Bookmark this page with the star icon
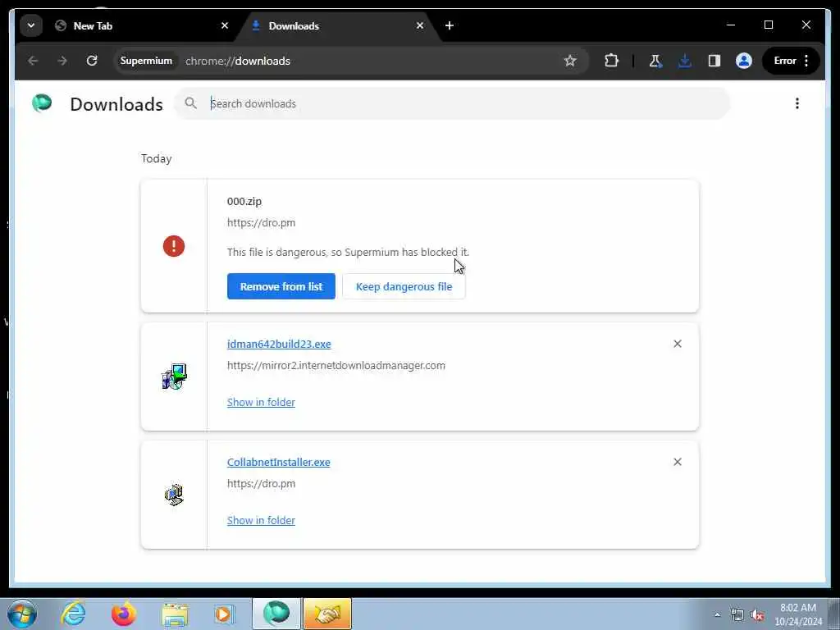The width and height of the screenshot is (840, 630). (x=570, y=61)
